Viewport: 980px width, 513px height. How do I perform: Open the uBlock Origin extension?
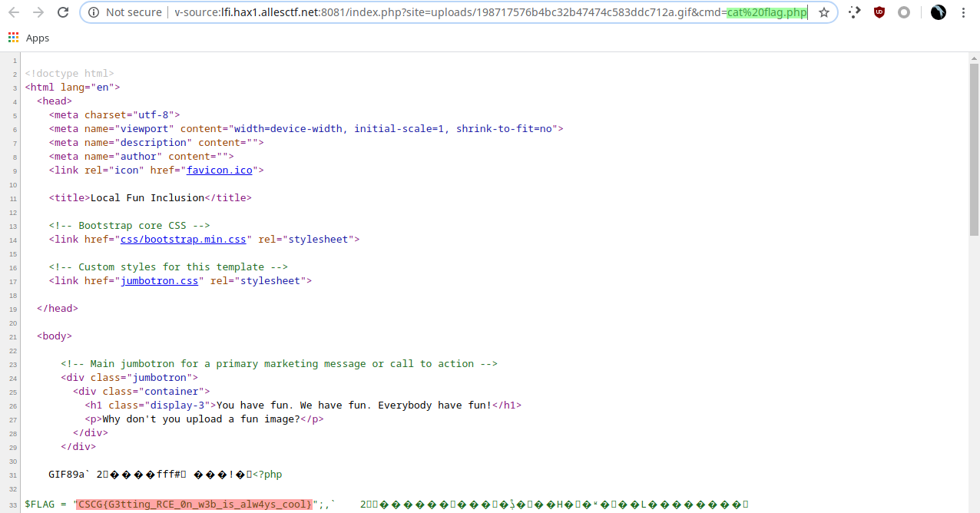click(879, 12)
